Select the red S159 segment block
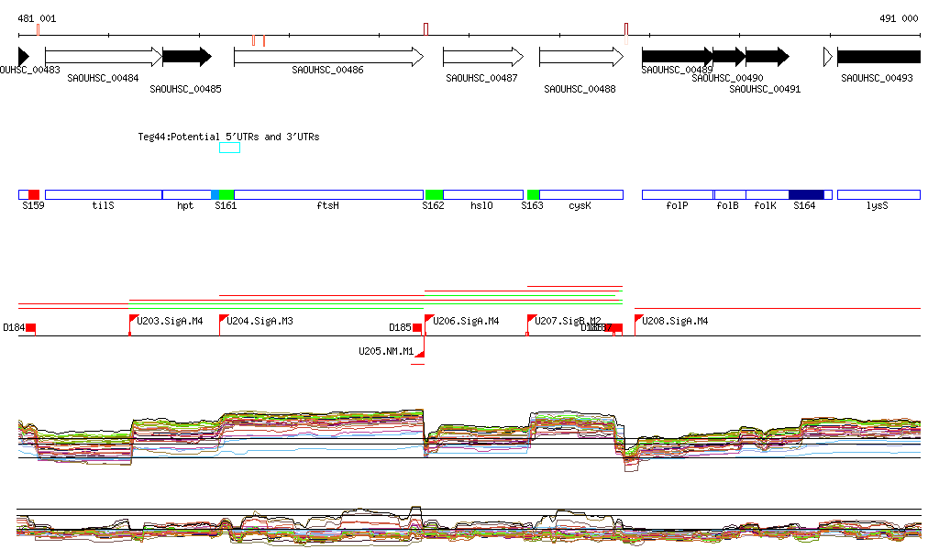 34,194
